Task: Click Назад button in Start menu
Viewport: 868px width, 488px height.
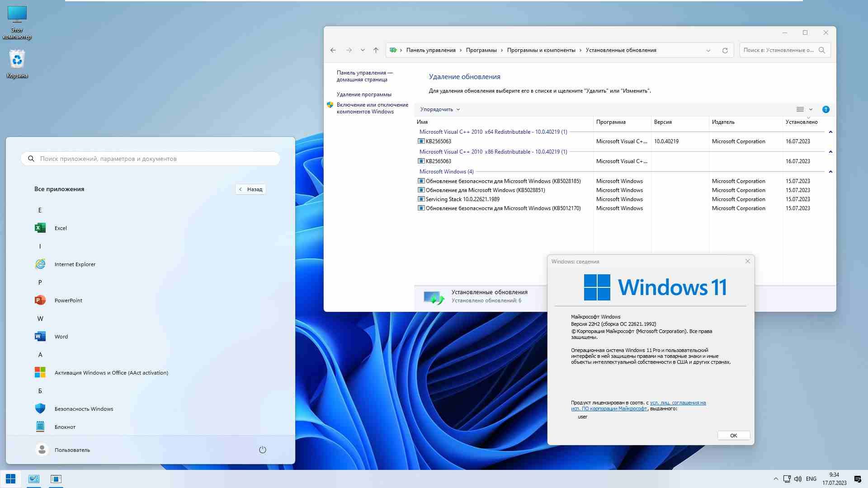Action: [250, 189]
